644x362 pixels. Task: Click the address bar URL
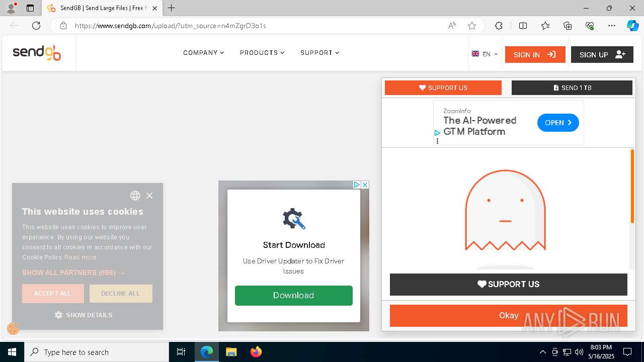click(x=171, y=26)
